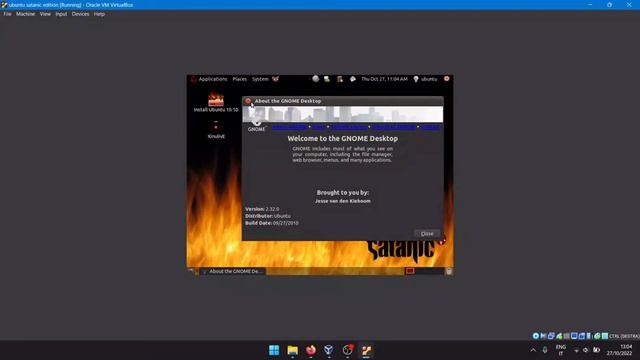The image size is (640, 360).
Task: Launch Firefox from the GNOME top panel
Action: pyautogui.click(x=276, y=79)
